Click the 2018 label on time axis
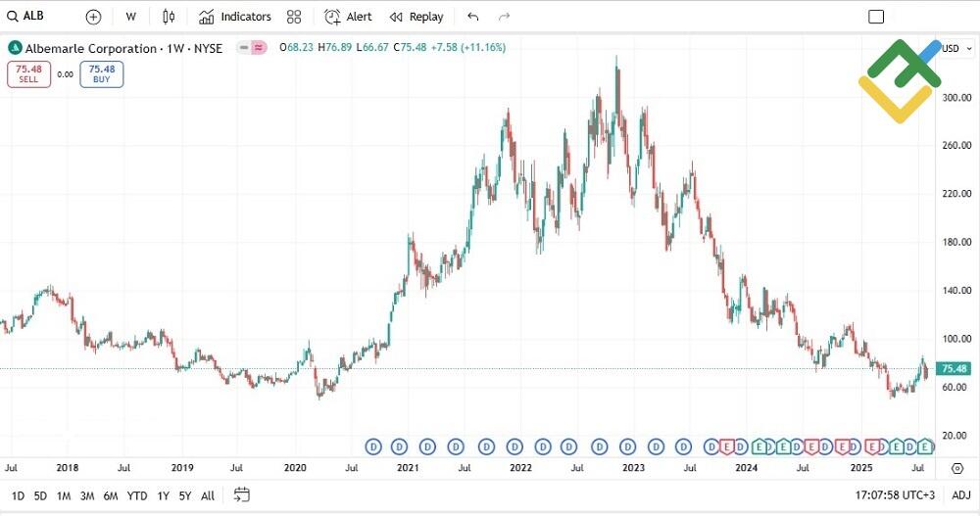The height and width of the screenshot is (516, 980). click(x=68, y=468)
